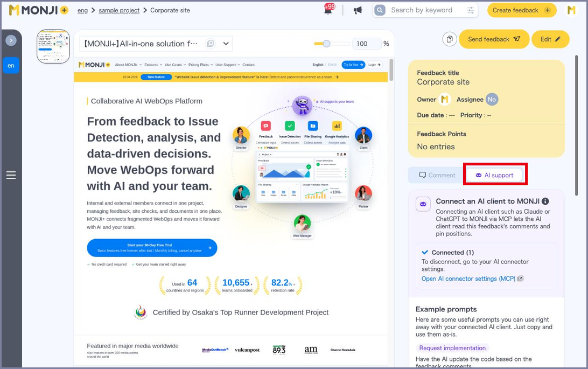The image size is (588, 369).
Task: Expand the page title dropdown chevron
Action: point(226,44)
